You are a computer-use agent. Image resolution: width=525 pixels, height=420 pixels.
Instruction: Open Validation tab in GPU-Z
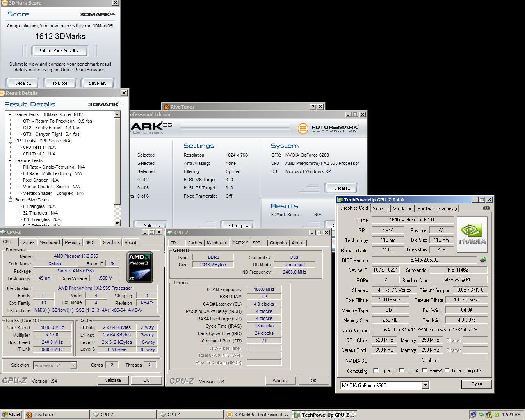403,208
